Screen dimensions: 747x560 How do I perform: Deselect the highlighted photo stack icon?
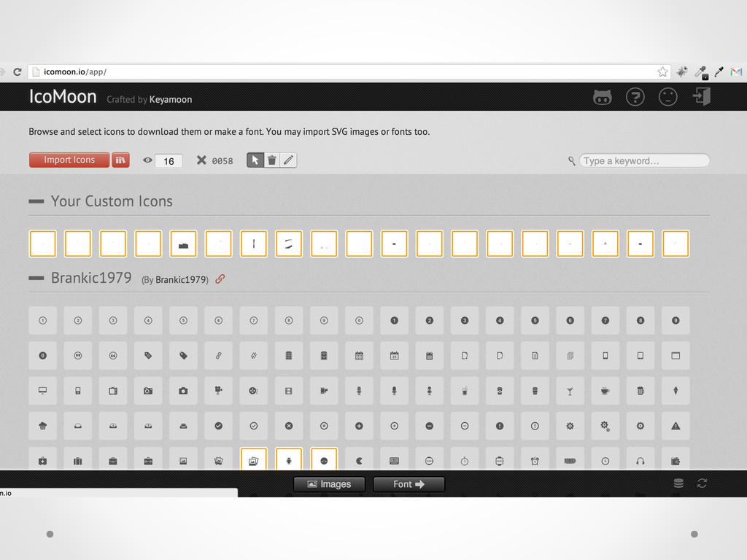point(253,459)
